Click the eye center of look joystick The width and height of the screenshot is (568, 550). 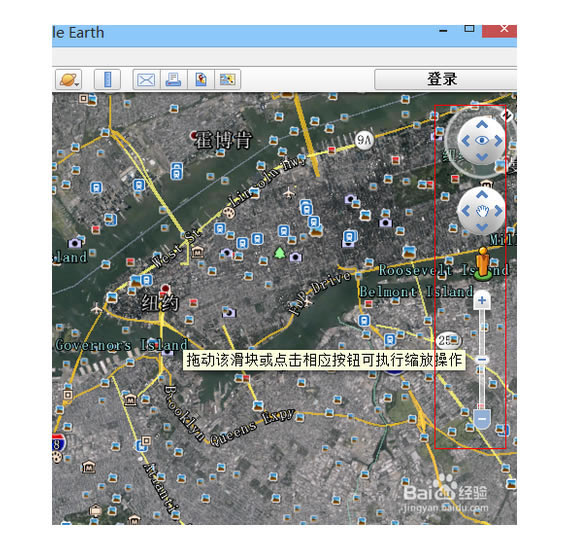click(482, 141)
